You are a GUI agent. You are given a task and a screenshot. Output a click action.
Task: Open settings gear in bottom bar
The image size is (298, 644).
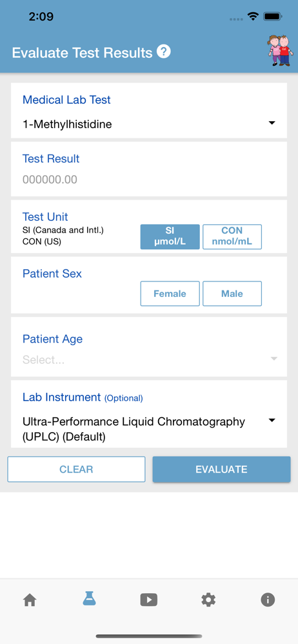point(208,600)
